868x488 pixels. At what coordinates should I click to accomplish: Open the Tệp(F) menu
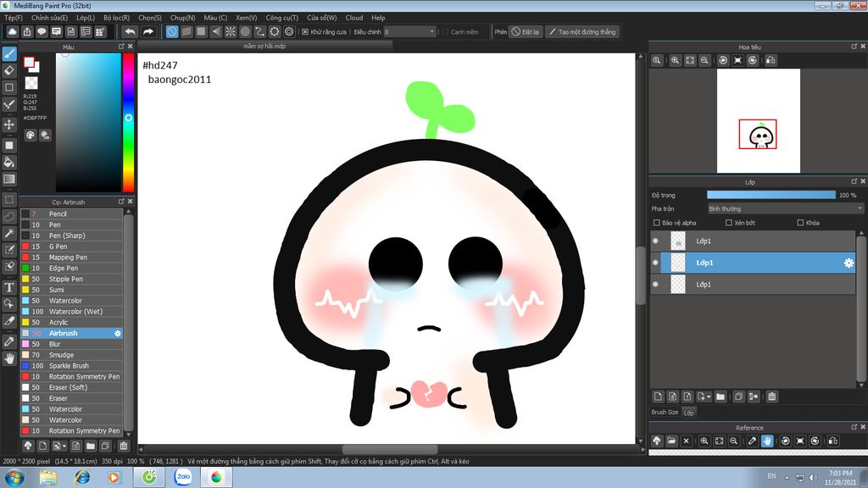pyautogui.click(x=14, y=18)
